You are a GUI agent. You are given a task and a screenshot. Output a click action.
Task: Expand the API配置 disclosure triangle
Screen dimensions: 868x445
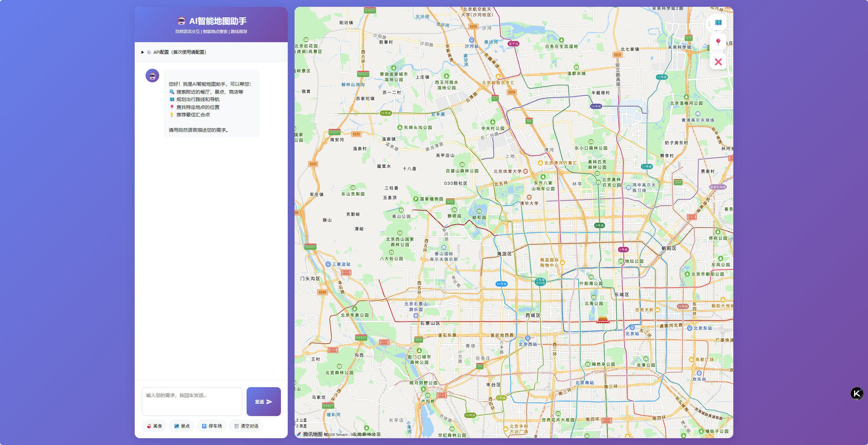click(x=143, y=52)
